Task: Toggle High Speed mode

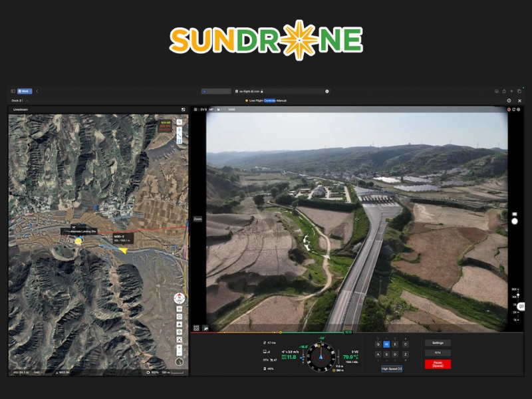Action: (x=392, y=369)
